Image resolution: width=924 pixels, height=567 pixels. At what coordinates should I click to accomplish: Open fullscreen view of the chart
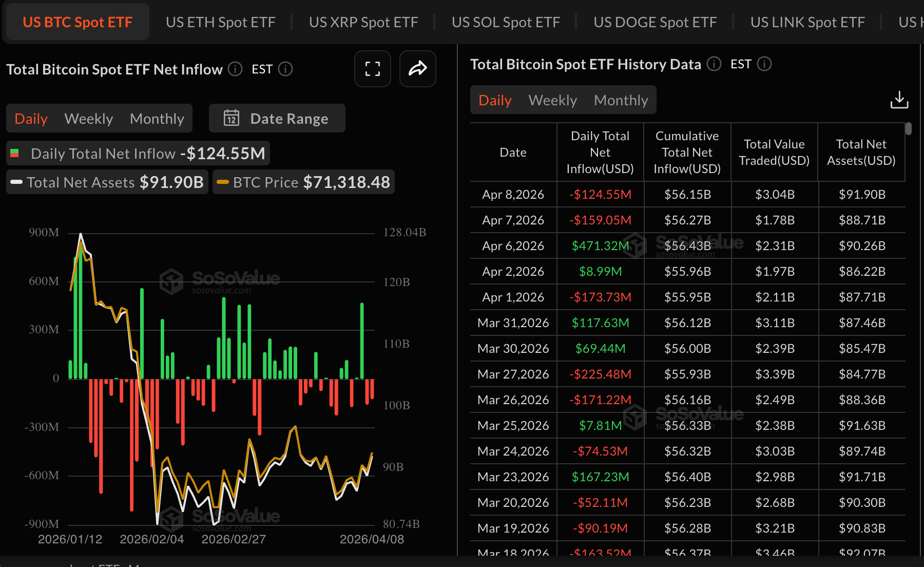(372, 69)
